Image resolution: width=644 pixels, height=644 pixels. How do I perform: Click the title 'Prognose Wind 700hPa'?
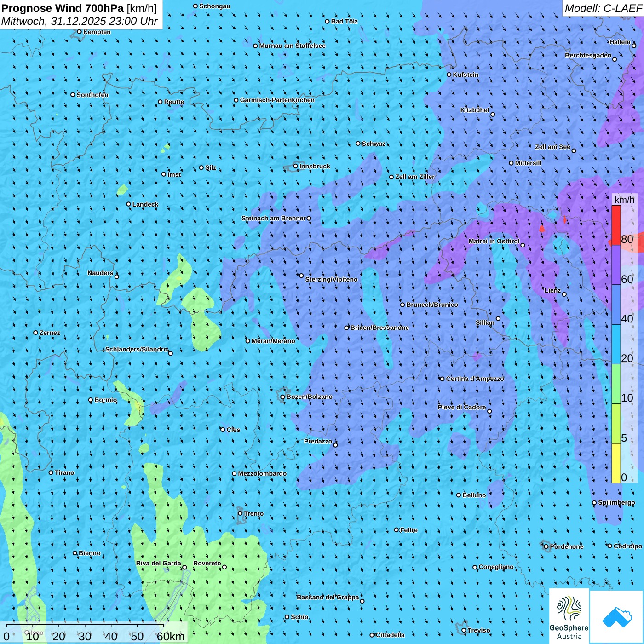pos(63,8)
